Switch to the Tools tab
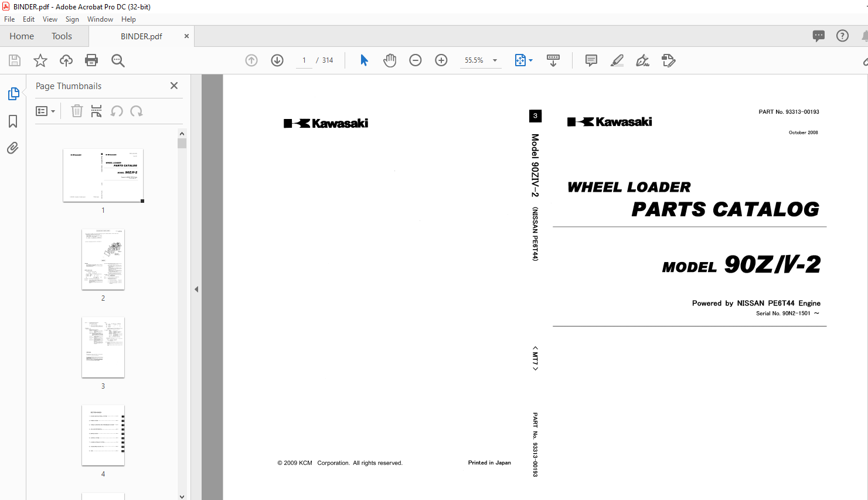This screenshot has width=868, height=500. pos(62,36)
